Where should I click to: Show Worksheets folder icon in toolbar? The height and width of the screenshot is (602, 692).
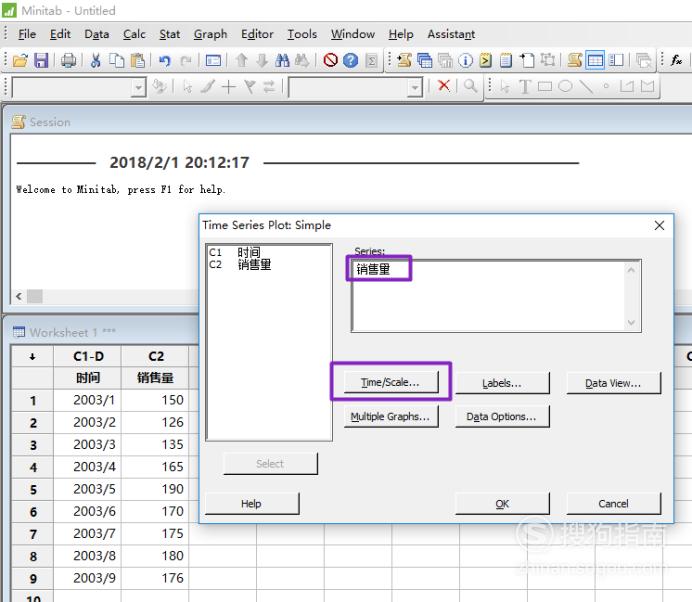pyautogui.click(x=425, y=60)
